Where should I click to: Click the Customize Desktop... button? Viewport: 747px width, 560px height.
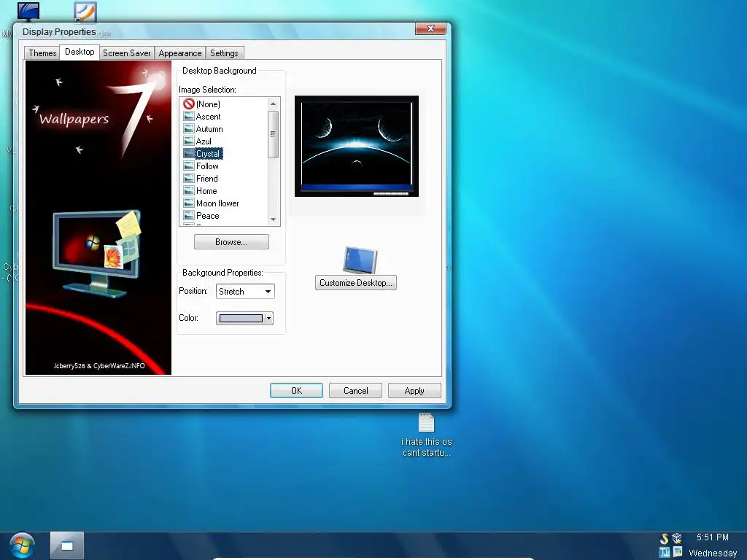coord(355,283)
